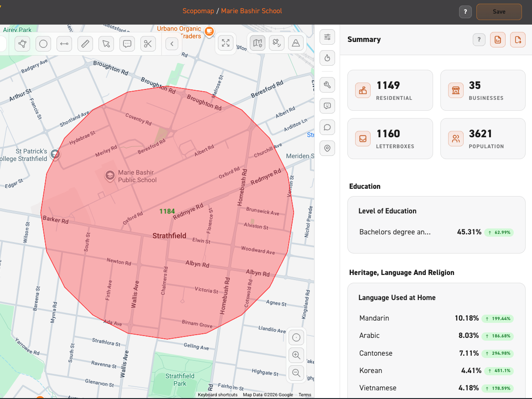Screen dimensions: 532x399
Task: Open the 1149 Residential card
Action: point(390,90)
